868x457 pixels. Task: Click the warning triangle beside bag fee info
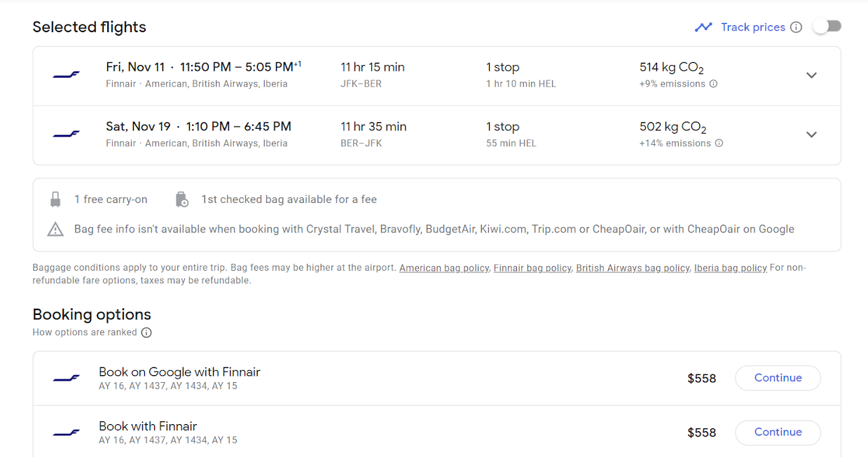(x=55, y=229)
